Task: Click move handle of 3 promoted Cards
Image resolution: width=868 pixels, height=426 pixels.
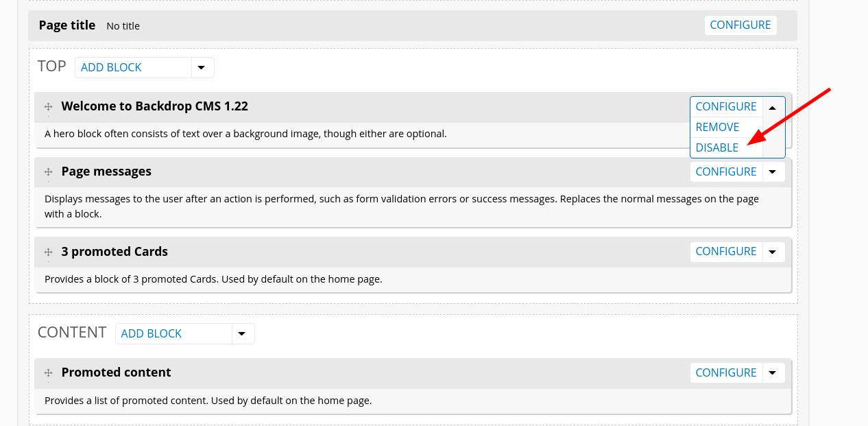Action: click(49, 252)
